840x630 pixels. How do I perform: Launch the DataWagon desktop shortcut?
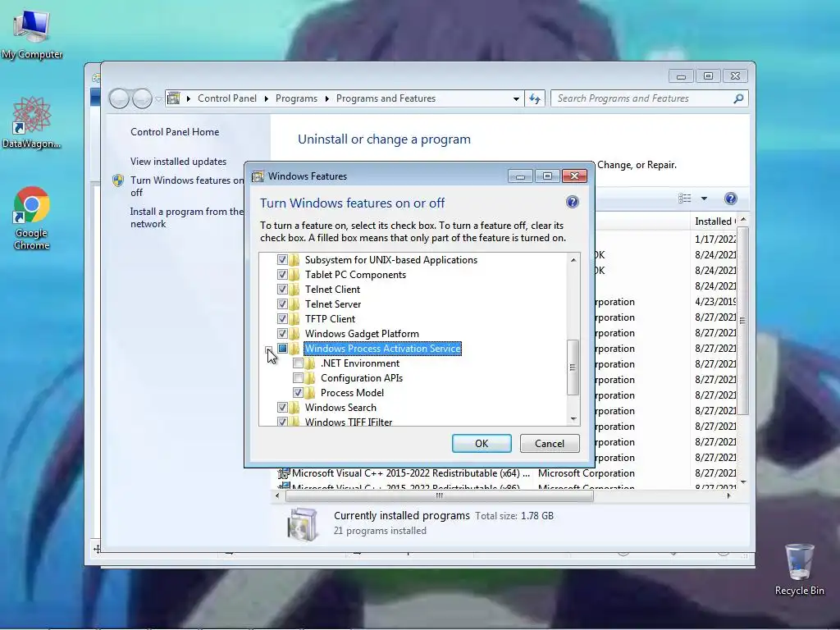click(31, 122)
